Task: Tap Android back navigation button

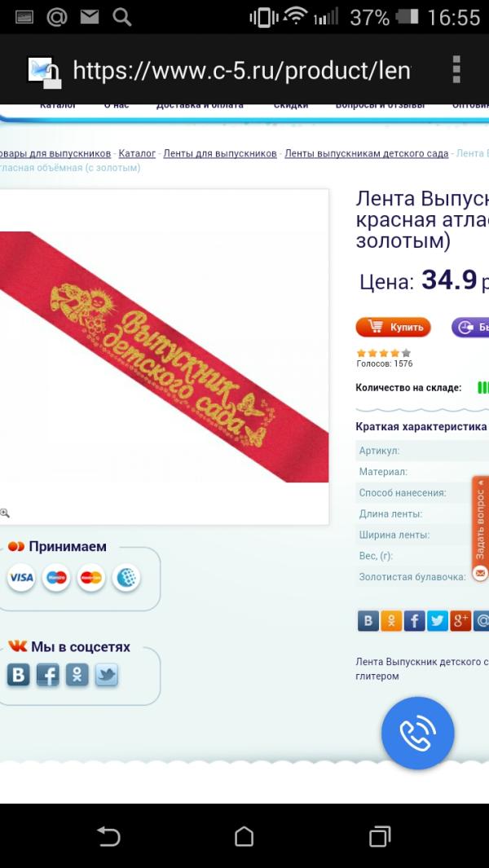Action: (108, 836)
